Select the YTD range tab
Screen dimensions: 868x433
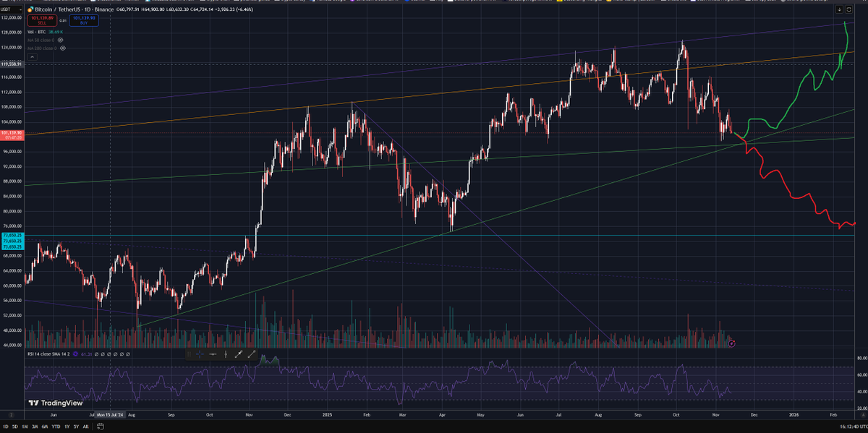tap(56, 426)
